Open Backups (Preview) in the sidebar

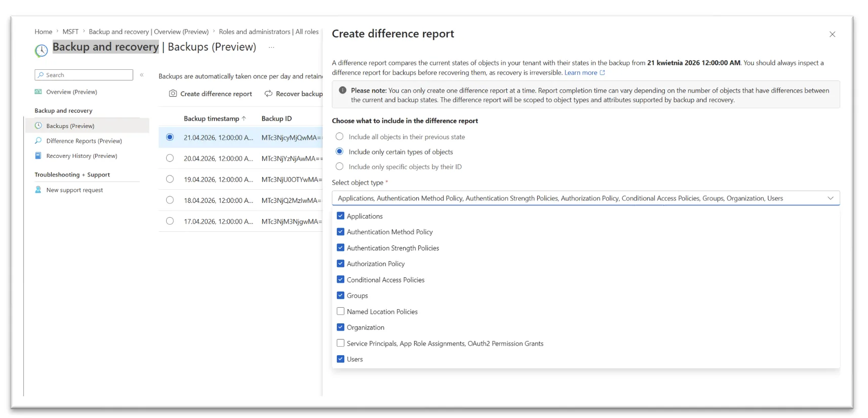[70, 126]
